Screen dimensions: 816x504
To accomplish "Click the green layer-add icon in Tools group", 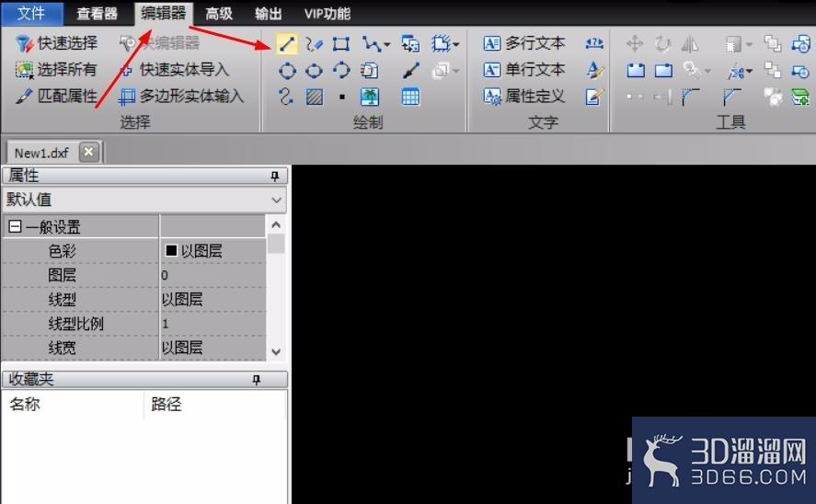I will (799, 97).
